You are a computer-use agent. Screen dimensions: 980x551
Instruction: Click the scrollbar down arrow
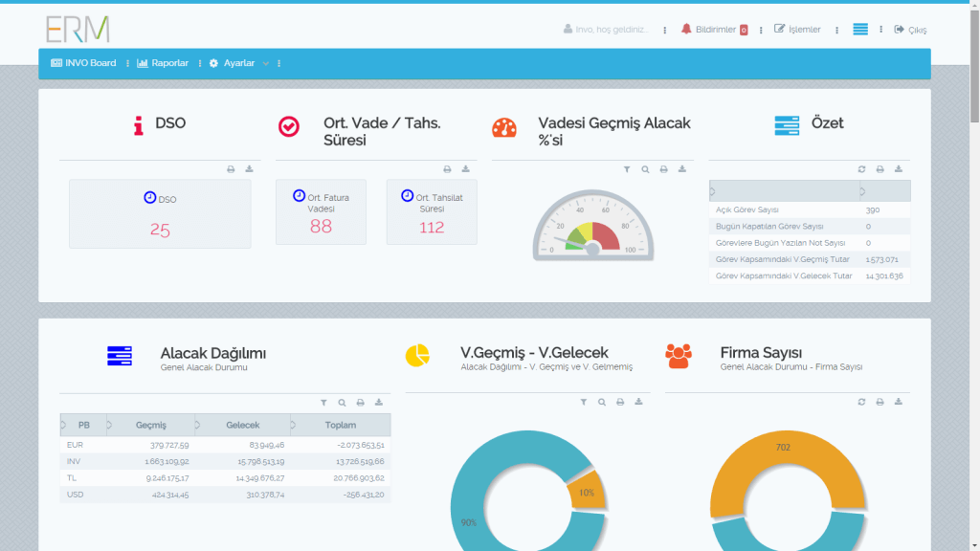[974, 546]
